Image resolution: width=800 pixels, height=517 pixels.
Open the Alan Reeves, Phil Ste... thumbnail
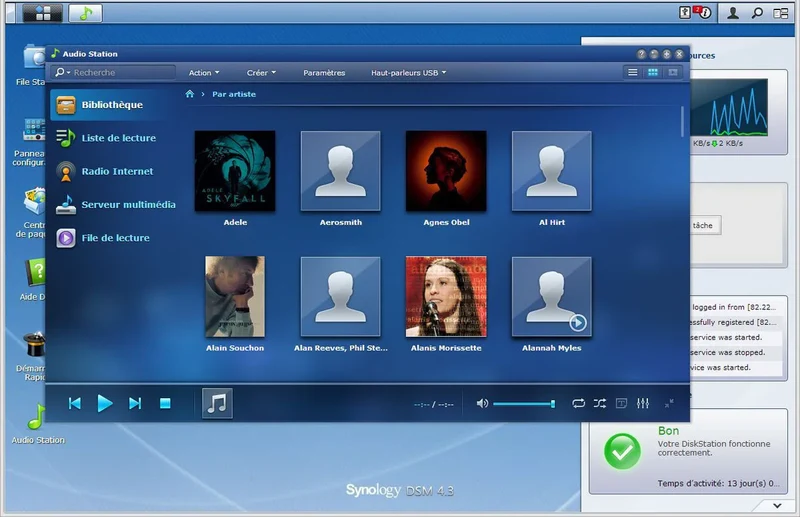tap(340, 296)
